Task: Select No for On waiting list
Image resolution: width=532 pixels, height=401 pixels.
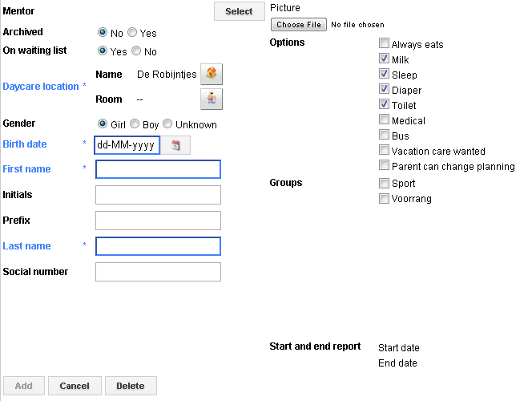Action: click(x=136, y=51)
